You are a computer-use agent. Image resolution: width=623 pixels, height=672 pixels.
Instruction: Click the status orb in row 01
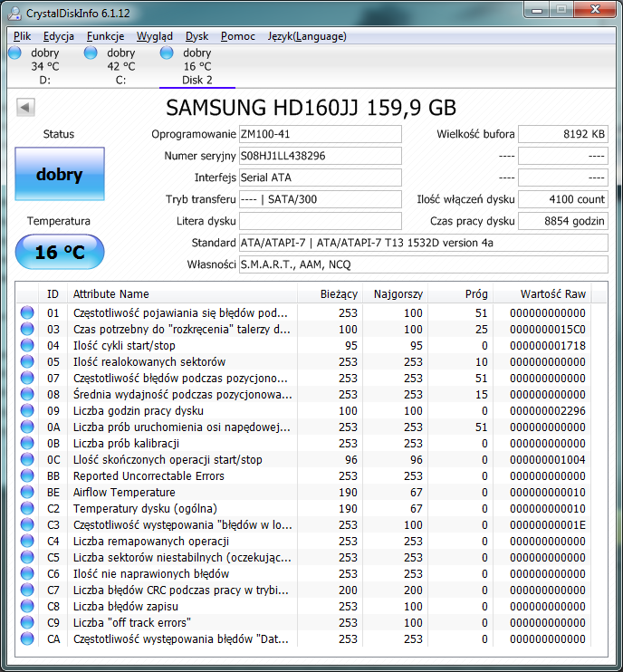(27, 312)
